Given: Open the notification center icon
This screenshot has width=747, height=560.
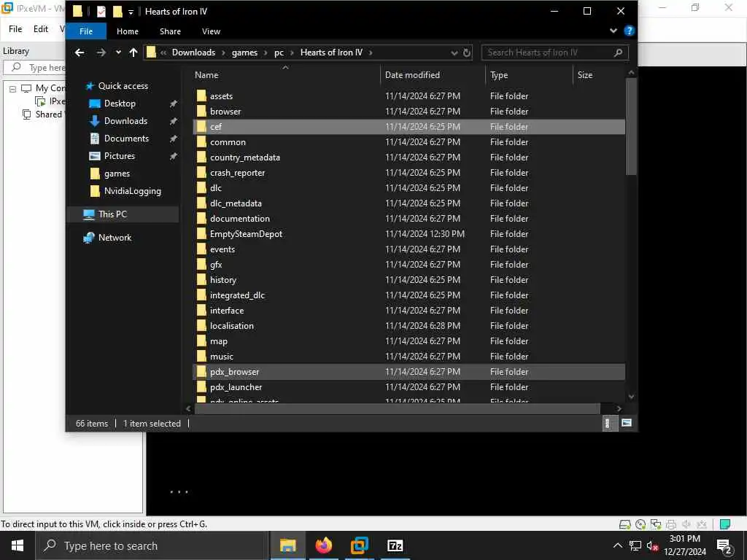Looking at the screenshot, I should point(724,546).
